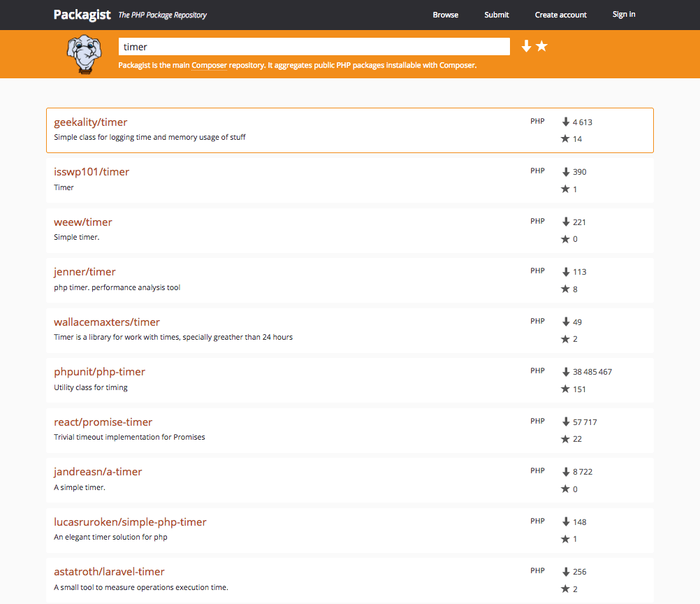Go to the Submit page
The width and height of the screenshot is (700, 604).
click(x=497, y=15)
